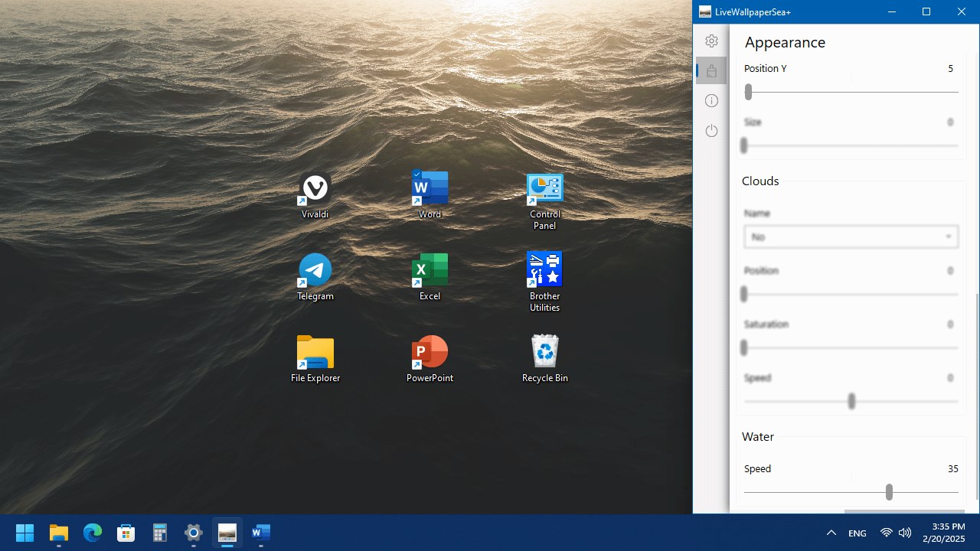Image resolution: width=980 pixels, height=551 pixels.
Task: Click the Clouds Position slider thumb
Action: click(x=743, y=294)
